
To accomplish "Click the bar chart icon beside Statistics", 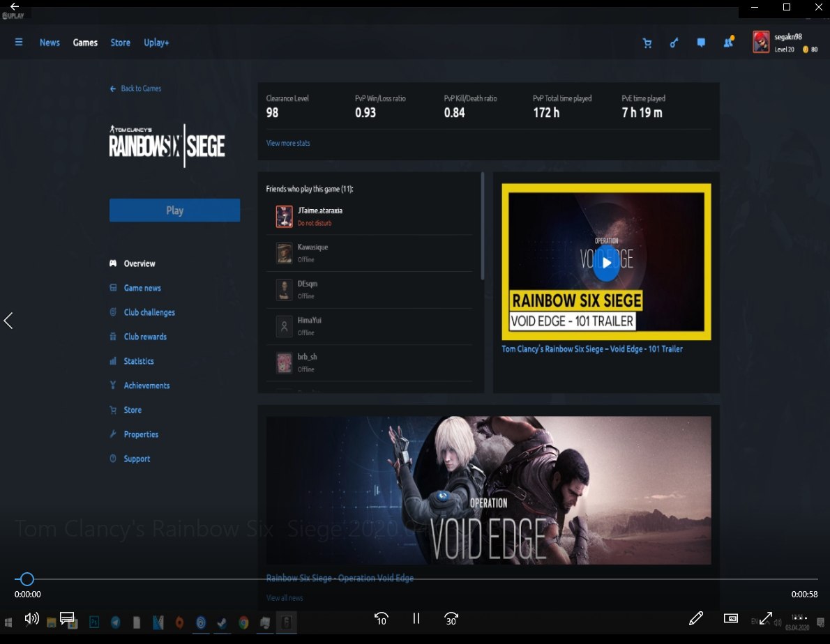I will click(x=113, y=360).
